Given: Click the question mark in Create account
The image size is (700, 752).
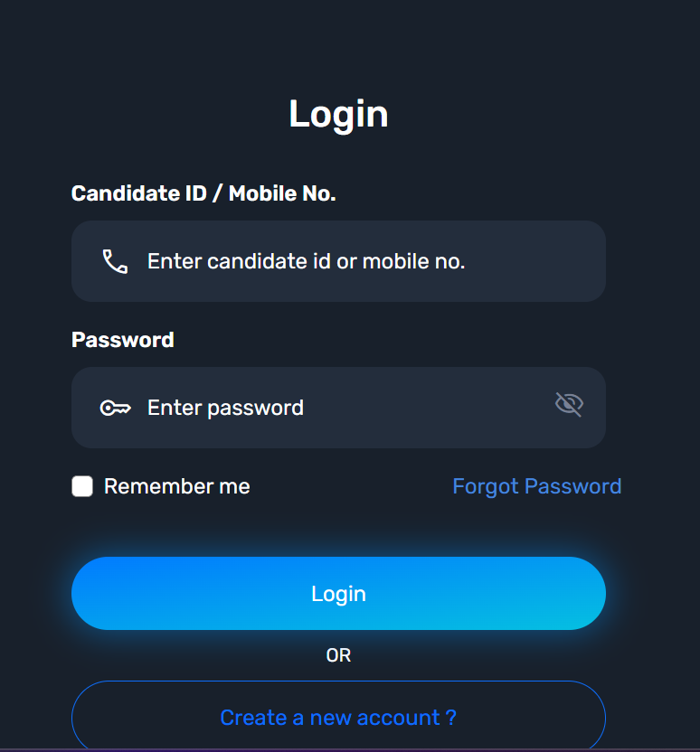Looking at the screenshot, I should point(450,718).
